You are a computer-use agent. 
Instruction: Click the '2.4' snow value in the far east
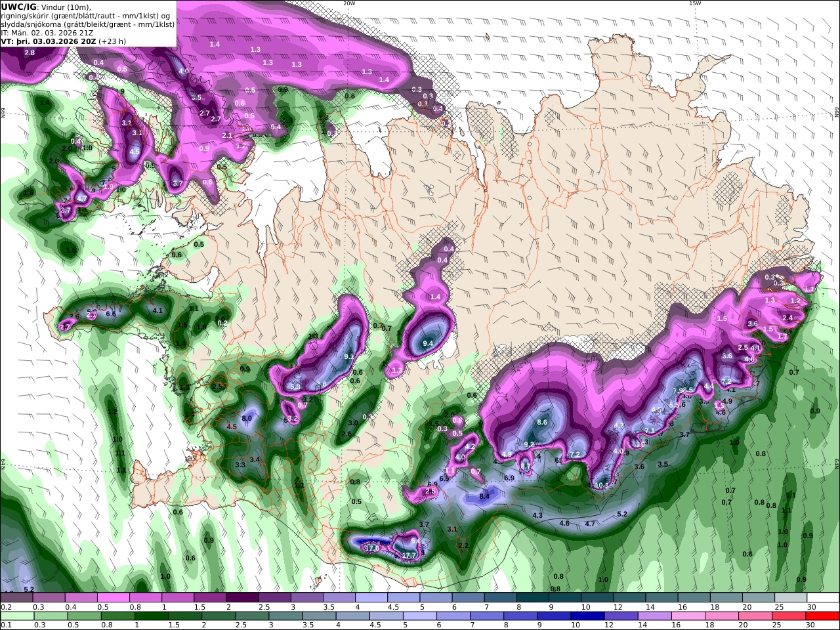[x=788, y=318]
